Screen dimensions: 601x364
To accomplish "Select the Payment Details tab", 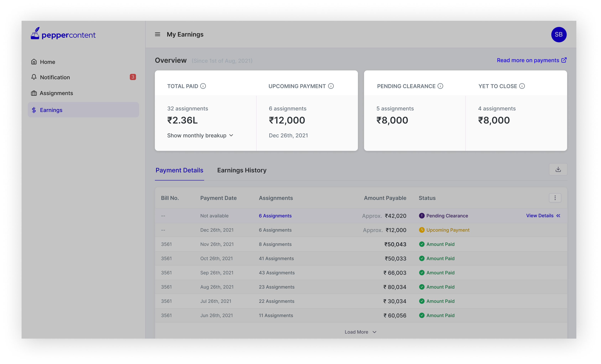I will click(179, 170).
